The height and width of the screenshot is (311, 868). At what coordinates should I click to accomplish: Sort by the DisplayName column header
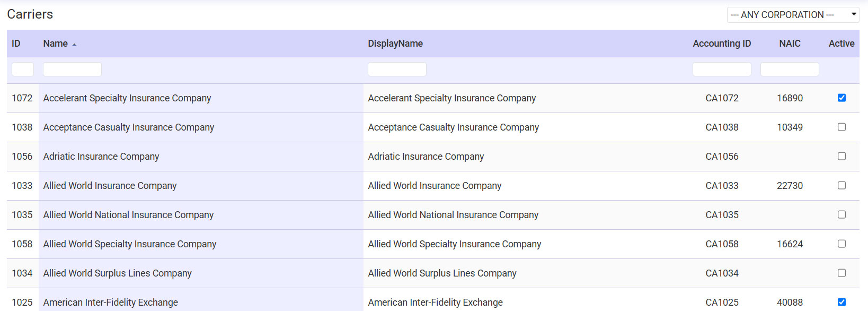coord(395,44)
